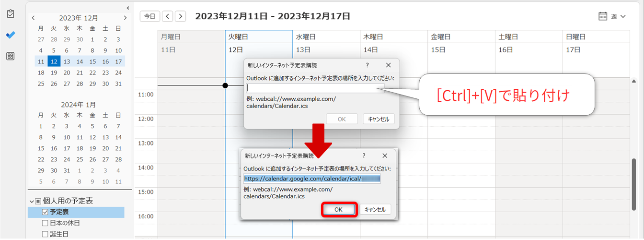
Task: Click the empty URL field in upper dialog
Action: tap(315, 88)
